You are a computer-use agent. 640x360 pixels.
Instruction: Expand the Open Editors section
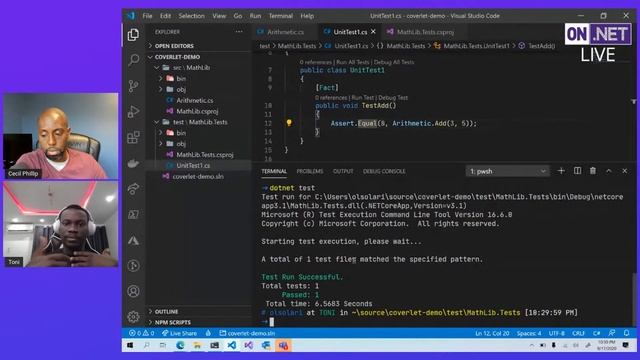point(199,46)
